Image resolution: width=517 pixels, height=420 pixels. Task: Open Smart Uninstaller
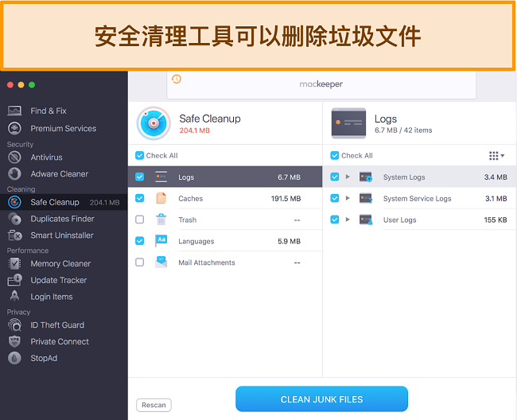[64, 235]
